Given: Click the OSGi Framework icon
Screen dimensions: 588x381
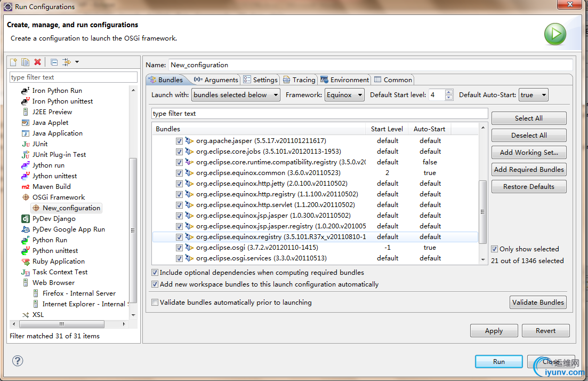Looking at the screenshot, I should 26,197.
